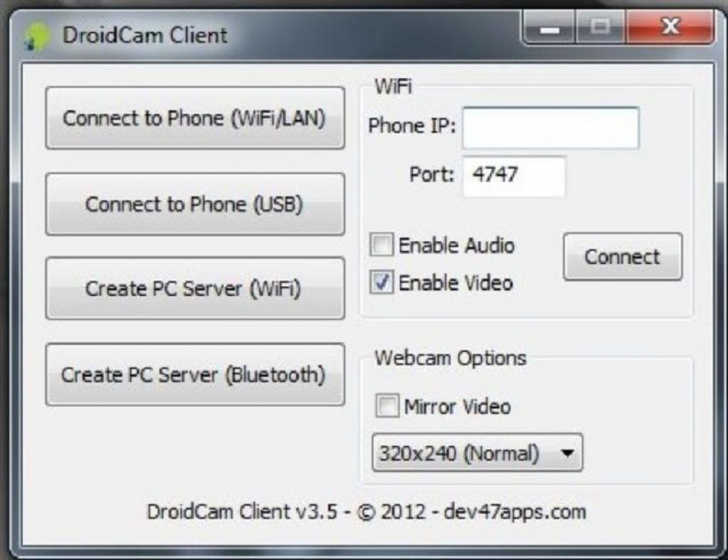The width and height of the screenshot is (728, 560).
Task: Click the Webcam Options group label
Action: 450,358
